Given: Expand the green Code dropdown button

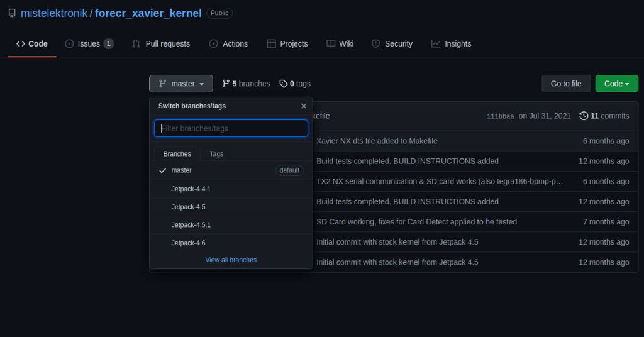Looking at the screenshot, I should [616, 84].
